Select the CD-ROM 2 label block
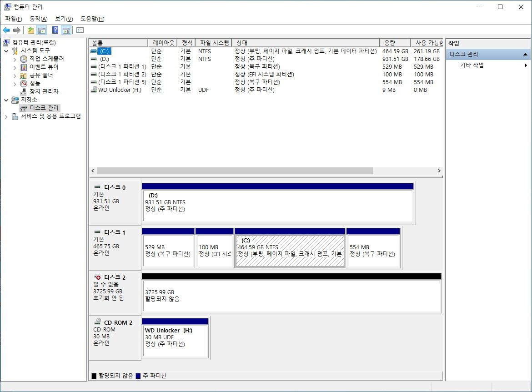The image size is (532, 392). (x=115, y=338)
